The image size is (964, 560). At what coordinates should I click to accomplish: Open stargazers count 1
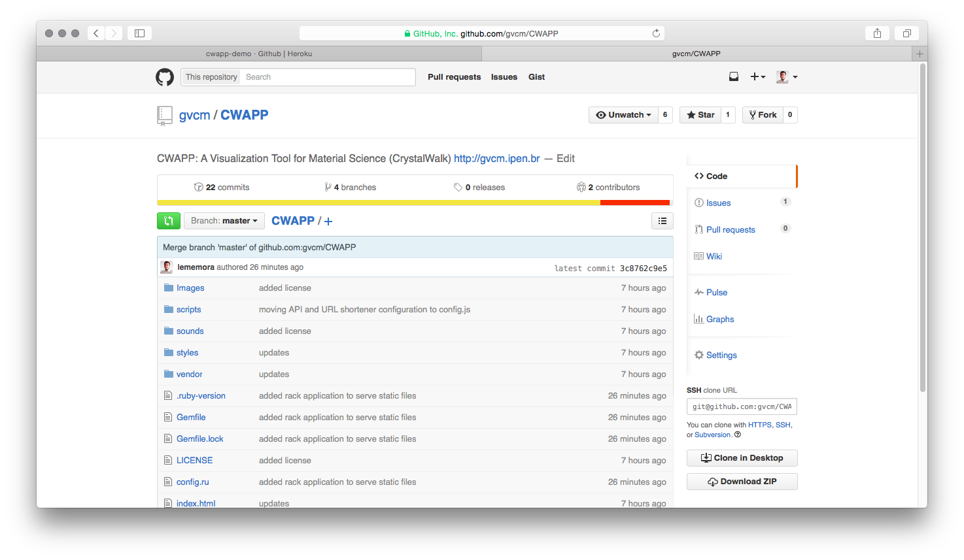coord(728,115)
